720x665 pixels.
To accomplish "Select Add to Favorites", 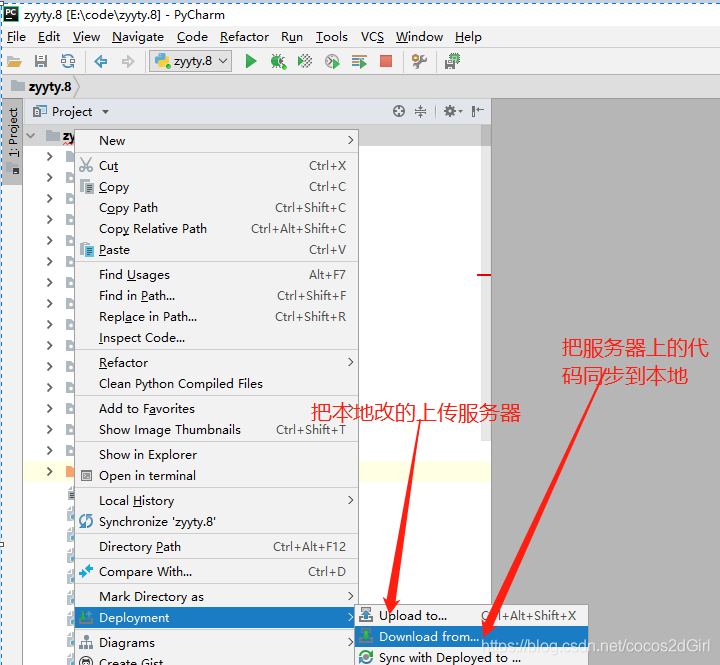I will [216, 409].
